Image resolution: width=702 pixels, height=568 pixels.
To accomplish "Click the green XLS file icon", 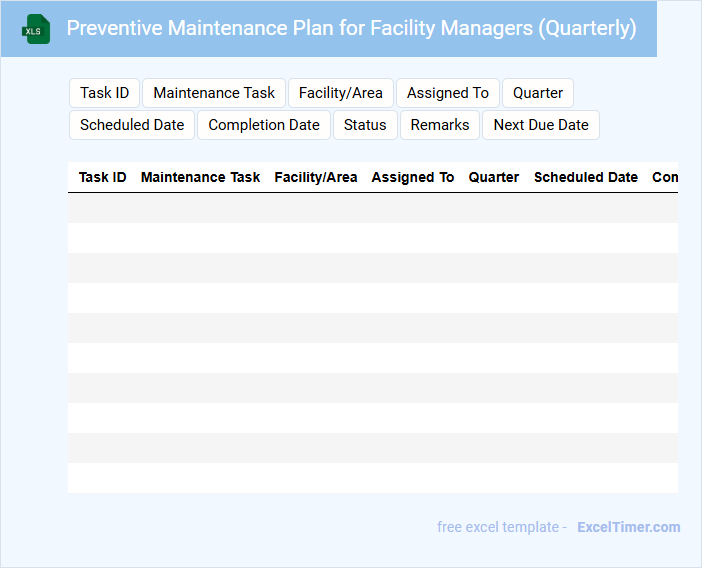I will tap(36, 29).
